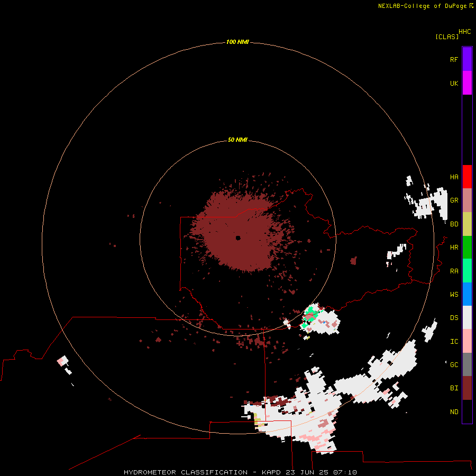476x476 pixels.
Task: Click the '07:10' timestamp
Action: point(345,472)
